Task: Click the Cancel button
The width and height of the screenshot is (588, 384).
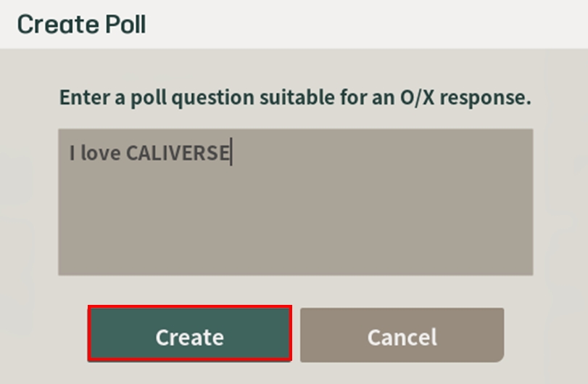Action: [402, 335]
